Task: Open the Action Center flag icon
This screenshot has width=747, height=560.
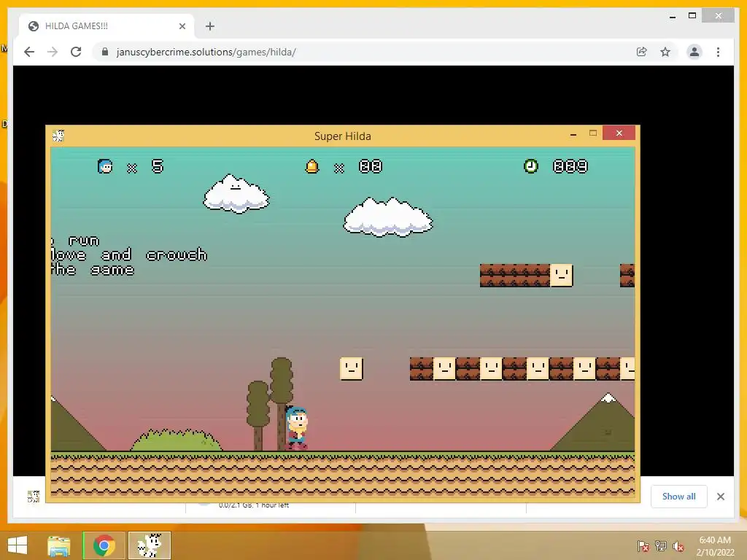Action: [643, 545]
